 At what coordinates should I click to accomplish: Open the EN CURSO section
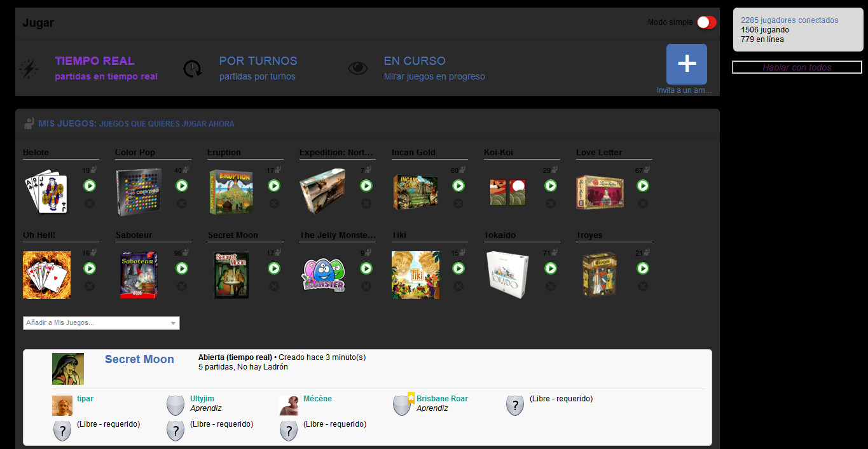click(x=414, y=60)
